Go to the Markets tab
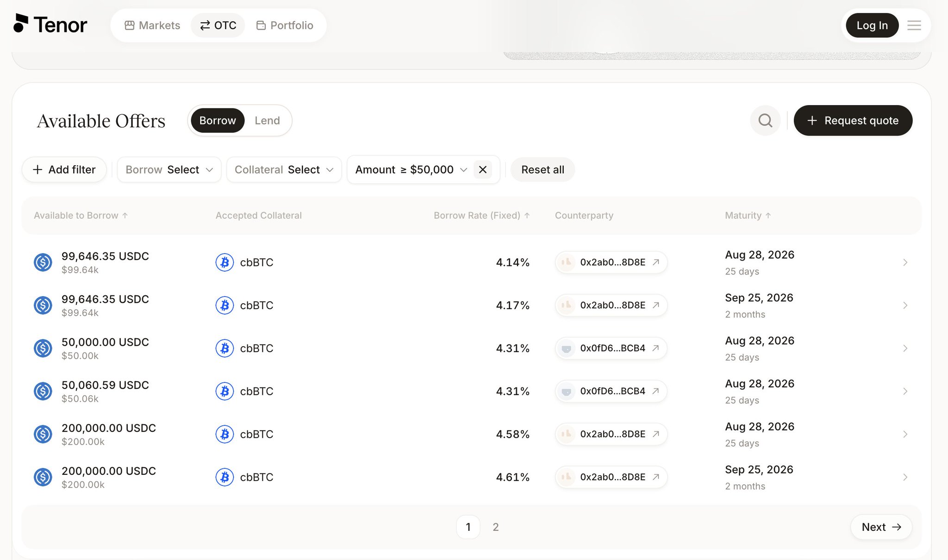The width and height of the screenshot is (948, 560). 152,25
